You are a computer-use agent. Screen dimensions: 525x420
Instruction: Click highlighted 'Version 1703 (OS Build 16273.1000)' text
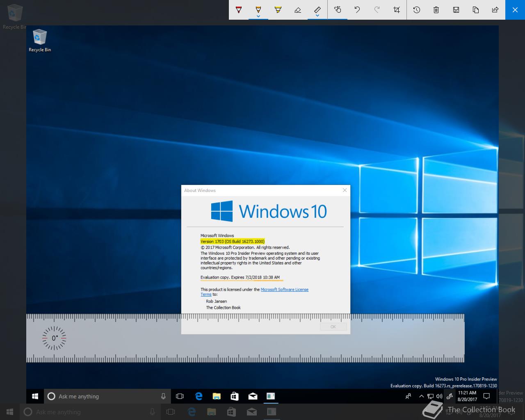coord(232,242)
